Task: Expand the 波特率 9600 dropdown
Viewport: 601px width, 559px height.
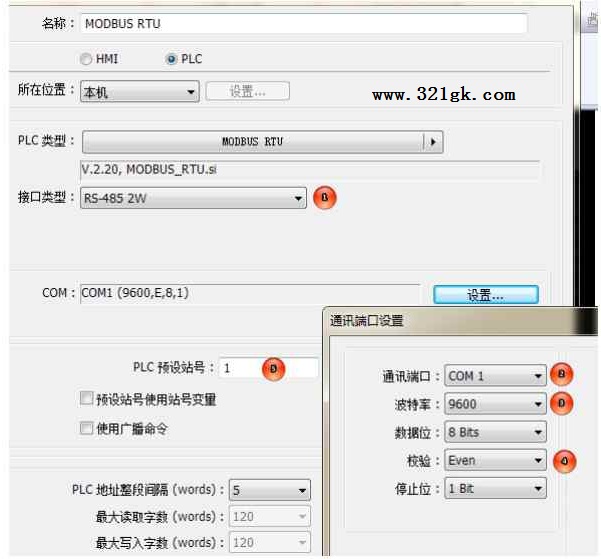Action: [x=496, y=405]
